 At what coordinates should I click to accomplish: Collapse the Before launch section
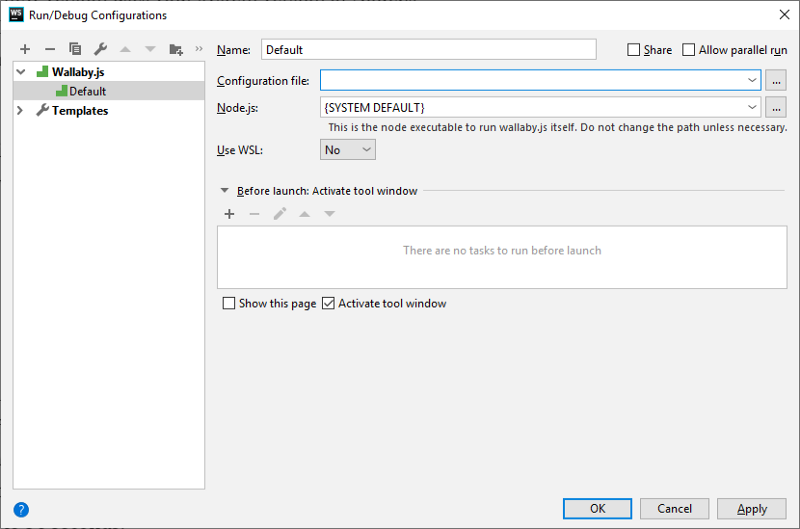click(x=224, y=191)
